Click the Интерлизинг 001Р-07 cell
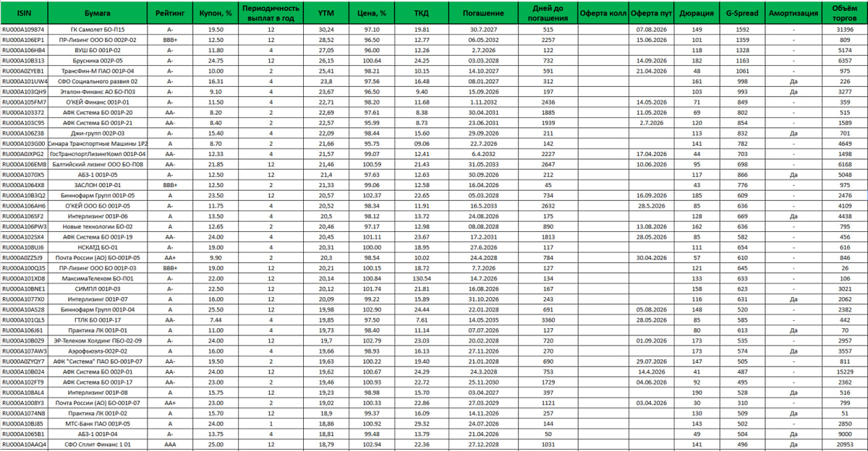 point(98,300)
